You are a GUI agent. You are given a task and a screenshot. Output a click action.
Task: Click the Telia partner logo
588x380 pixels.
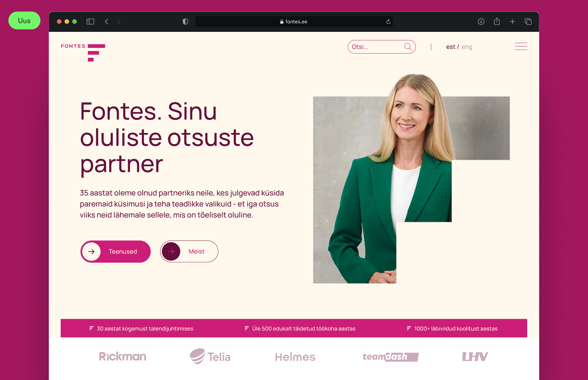pyautogui.click(x=210, y=357)
